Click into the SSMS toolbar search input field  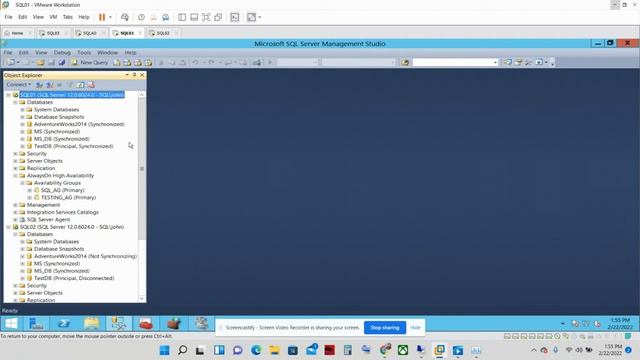(452, 62)
